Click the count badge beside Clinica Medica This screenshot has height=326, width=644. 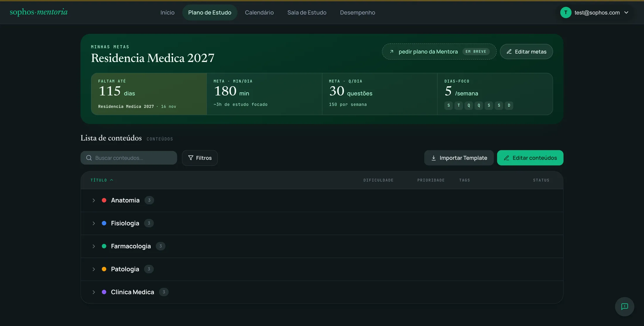click(x=164, y=292)
